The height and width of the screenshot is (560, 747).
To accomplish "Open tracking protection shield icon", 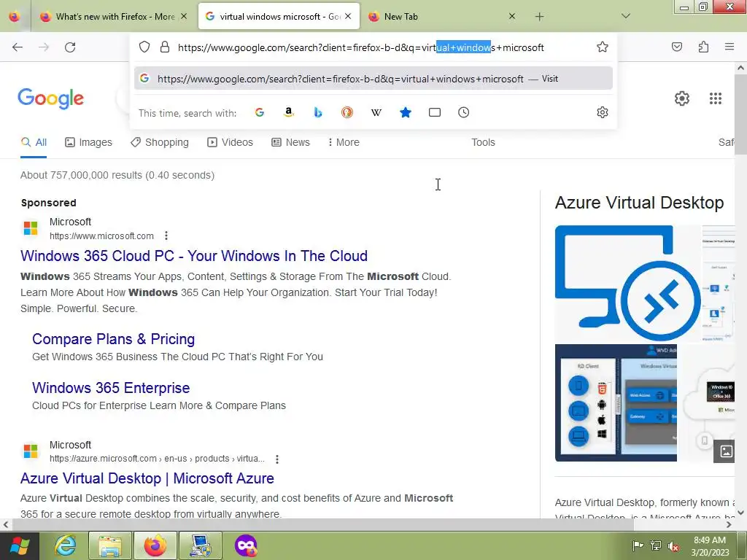I will point(144,47).
